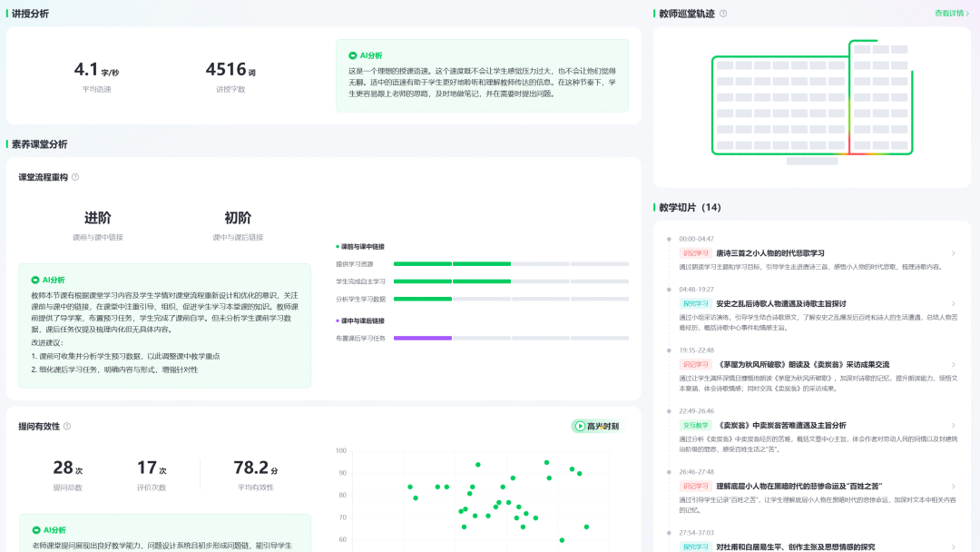Open 查看详情 link for patrol track

pos(952,13)
